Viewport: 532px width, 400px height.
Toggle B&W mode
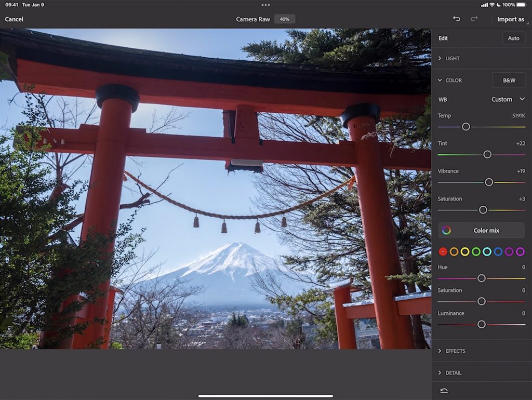coord(509,81)
